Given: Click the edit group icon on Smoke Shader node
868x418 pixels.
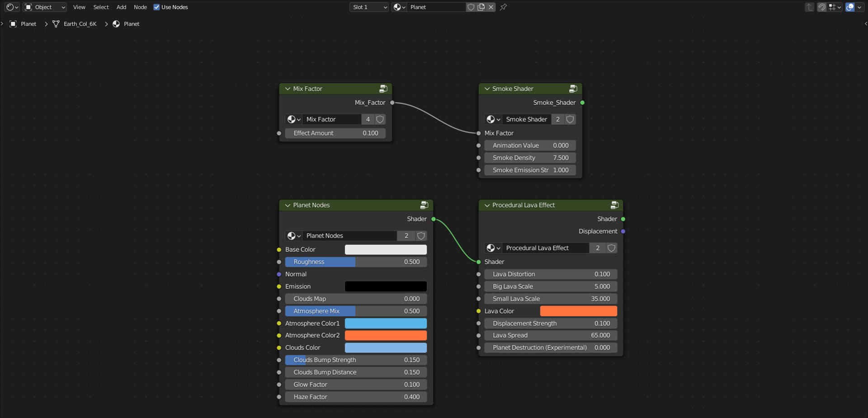Looking at the screenshot, I should click(573, 89).
